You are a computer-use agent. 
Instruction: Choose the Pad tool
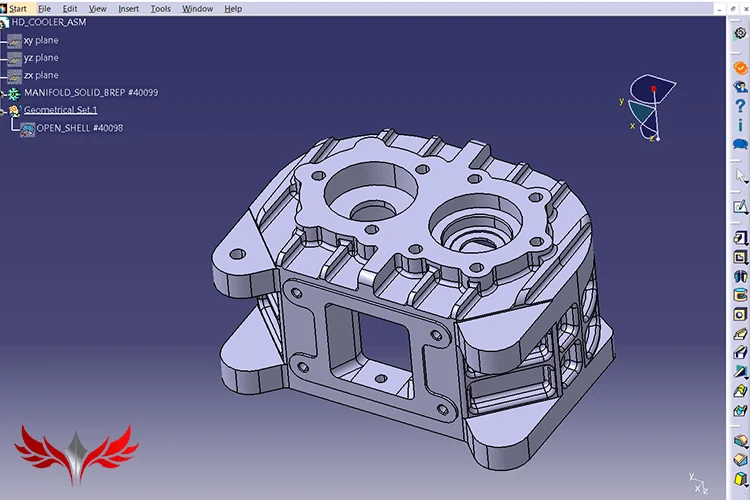coord(740,238)
